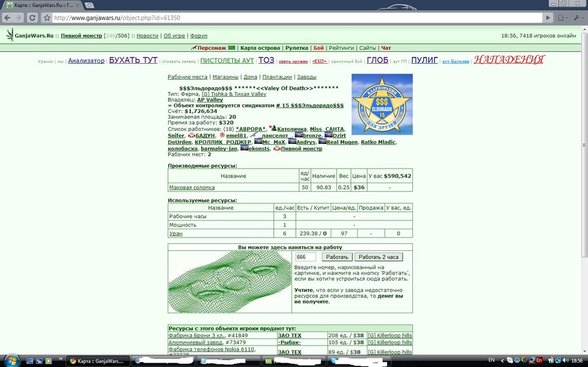Screen dimensions: 588x367
Task: Reload the page with the refresh icon
Action: click(x=33, y=18)
